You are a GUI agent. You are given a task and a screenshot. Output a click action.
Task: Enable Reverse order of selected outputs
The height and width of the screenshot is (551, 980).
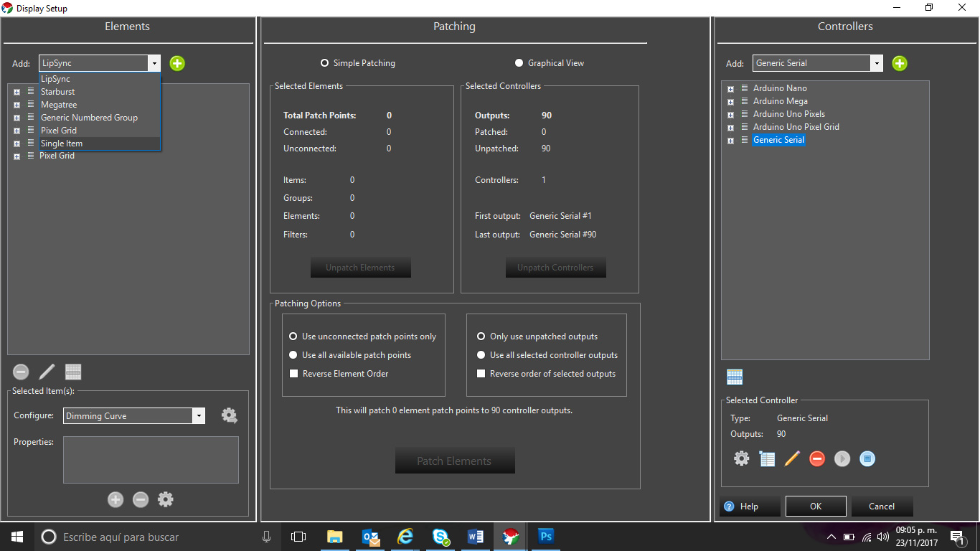[481, 374]
